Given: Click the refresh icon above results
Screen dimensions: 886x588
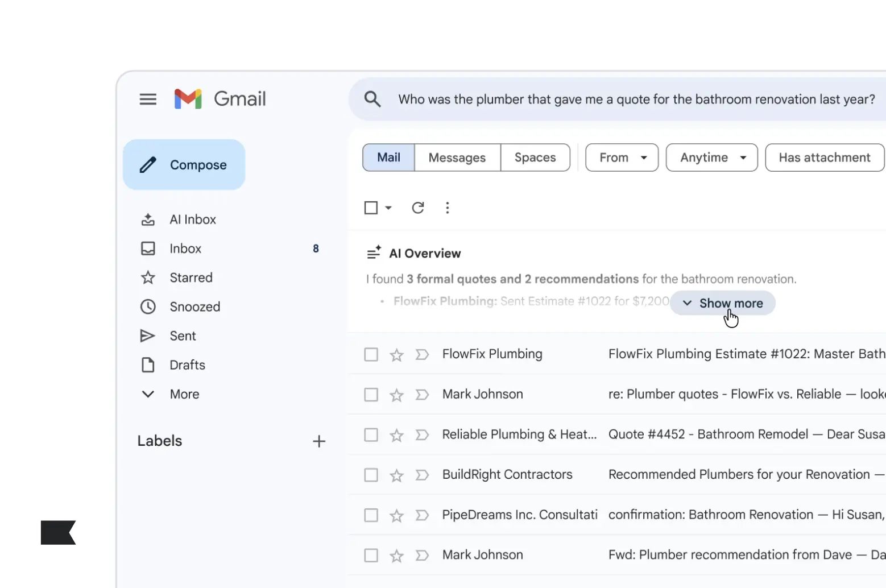Looking at the screenshot, I should click(x=418, y=208).
